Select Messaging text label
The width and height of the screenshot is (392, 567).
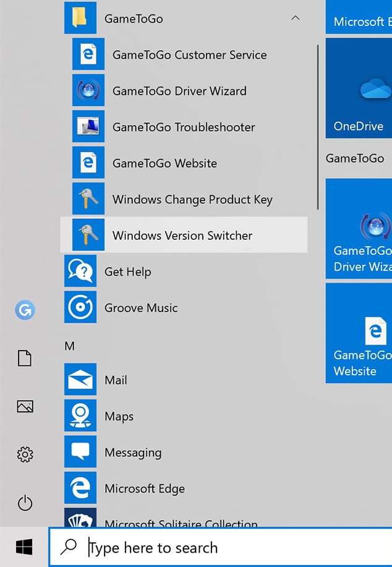coord(133,453)
